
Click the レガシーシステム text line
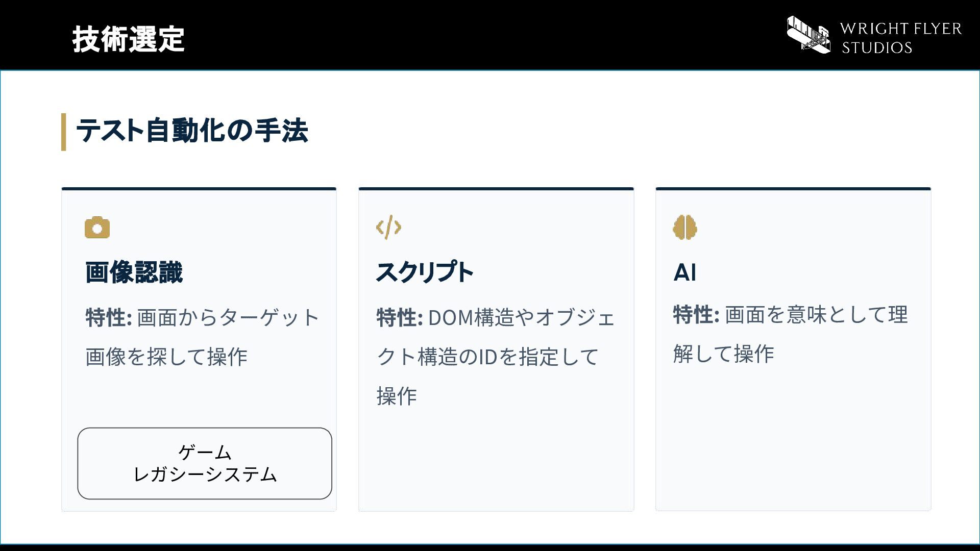pyautogui.click(x=205, y=475)
